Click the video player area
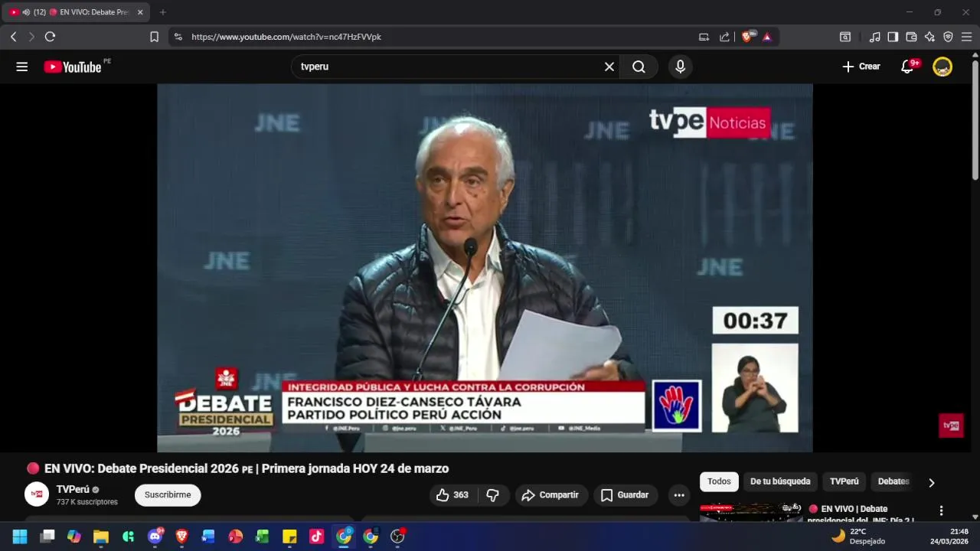This screenshot has width=980, height=551. click(485, 268)
